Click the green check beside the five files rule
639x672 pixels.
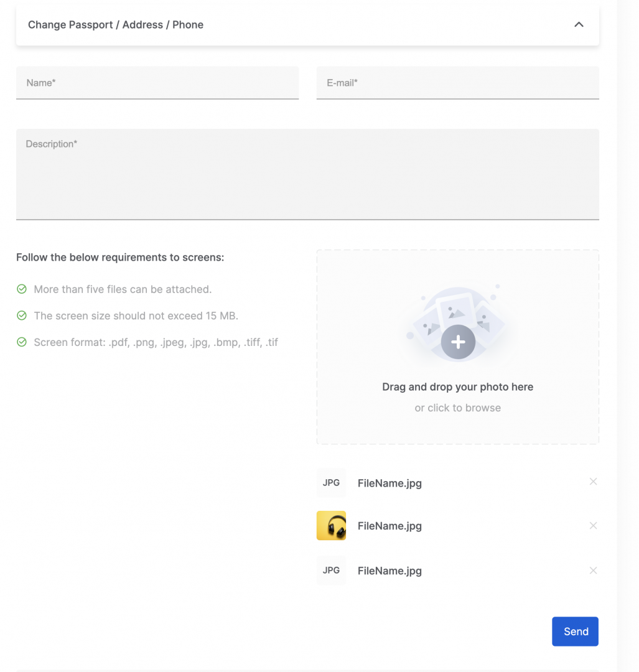(x=22, y=289)
